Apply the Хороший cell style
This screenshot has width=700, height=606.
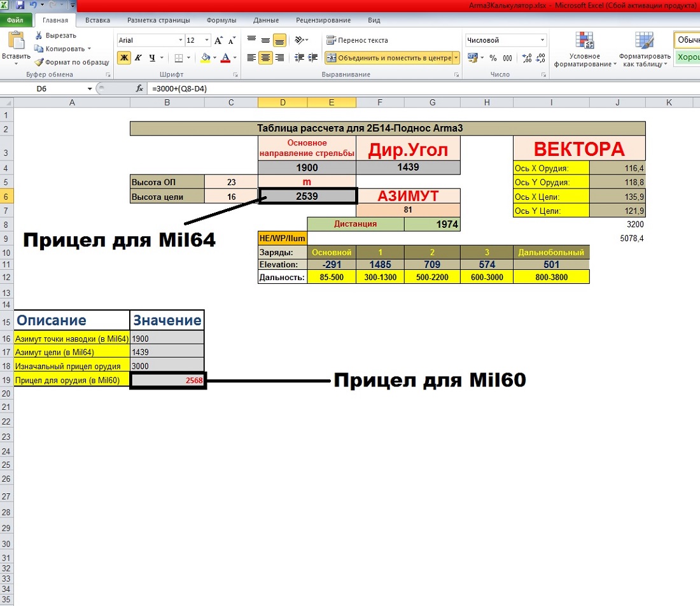pos(687,57)
